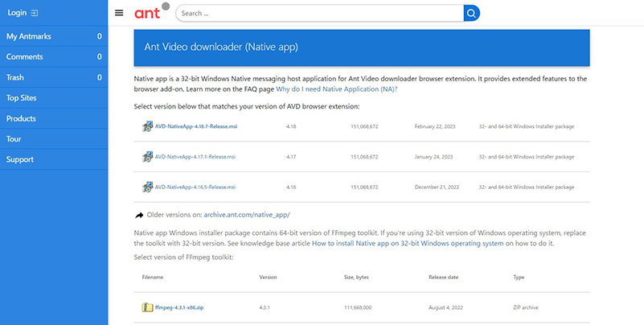Open My Antmarks in sidebar
Screen dimensions: 644x325
click(54, 36)
